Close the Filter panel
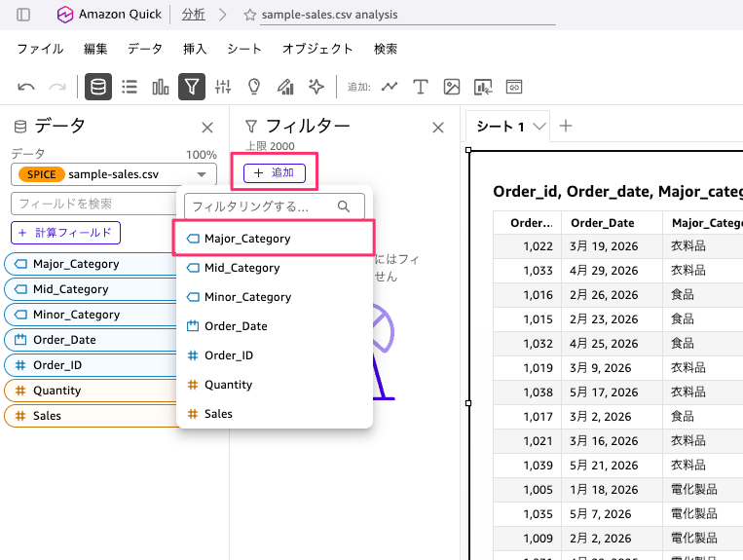 tap(438, 128)
